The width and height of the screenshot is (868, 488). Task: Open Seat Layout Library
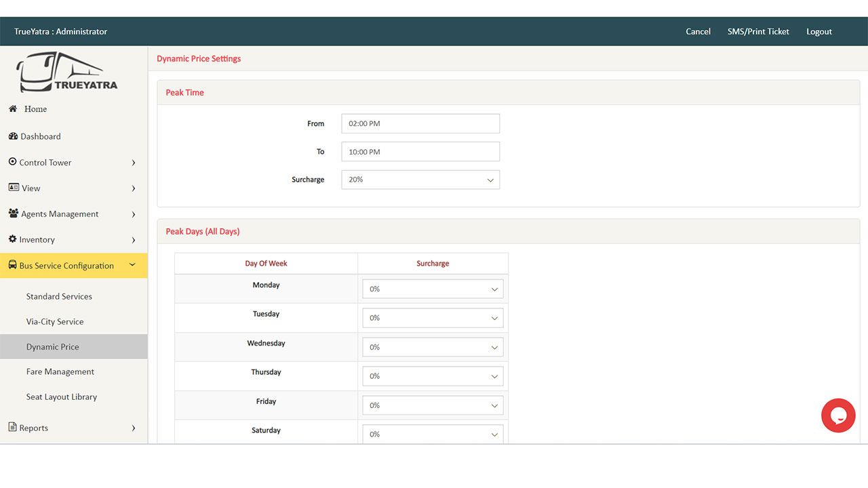coord(62,396)
